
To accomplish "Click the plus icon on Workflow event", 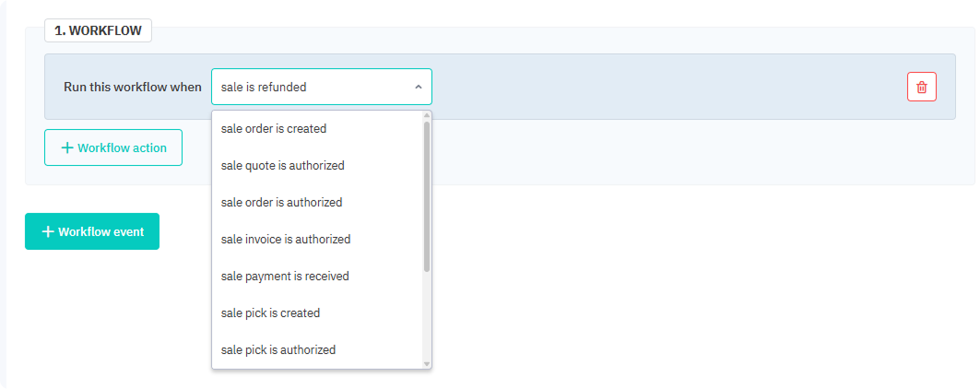I will tap(48, 231).
